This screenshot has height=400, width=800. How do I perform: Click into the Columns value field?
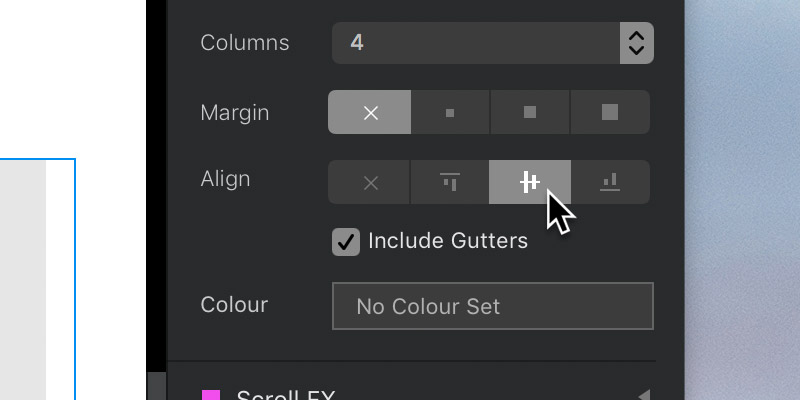click(x=476, y=43)
